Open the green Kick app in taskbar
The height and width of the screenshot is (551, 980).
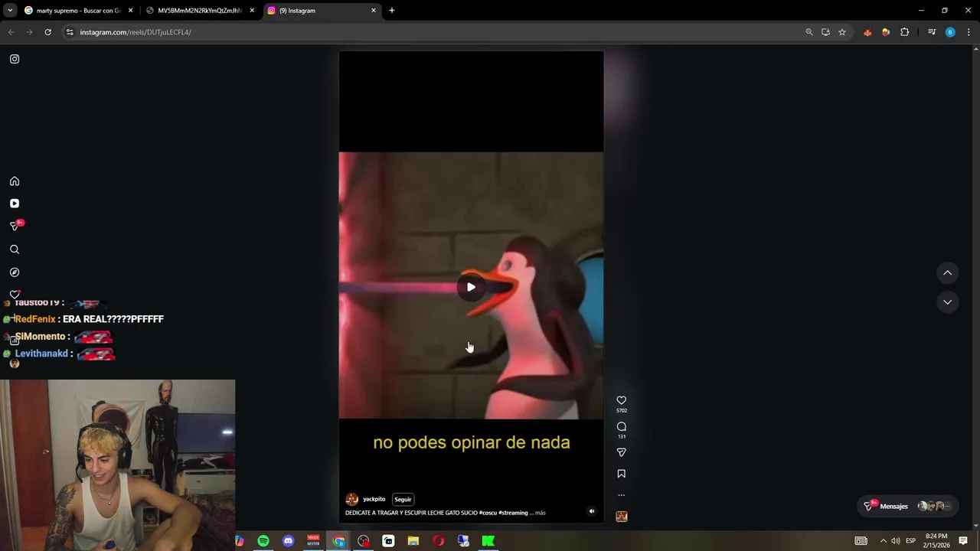(488, 541)
